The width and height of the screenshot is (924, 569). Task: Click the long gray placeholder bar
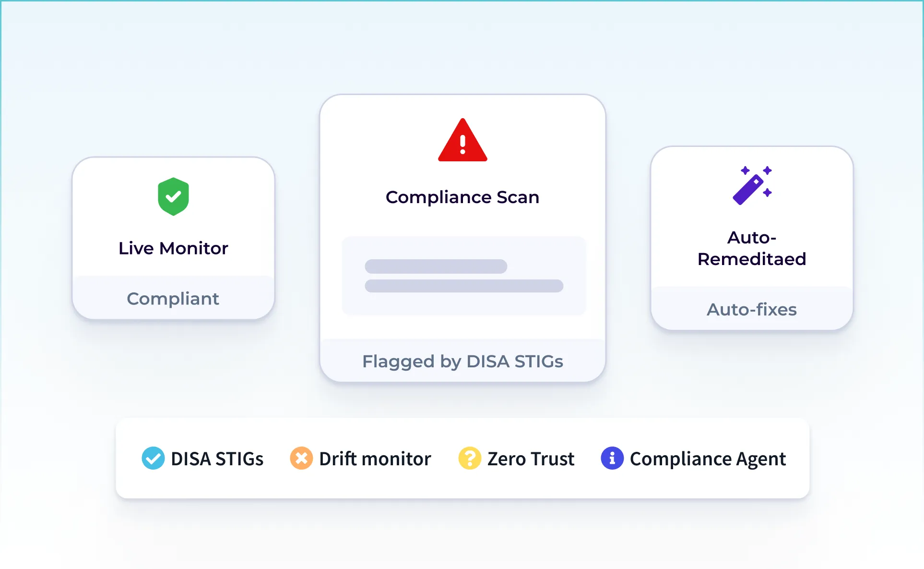click(x=463, y=286)
